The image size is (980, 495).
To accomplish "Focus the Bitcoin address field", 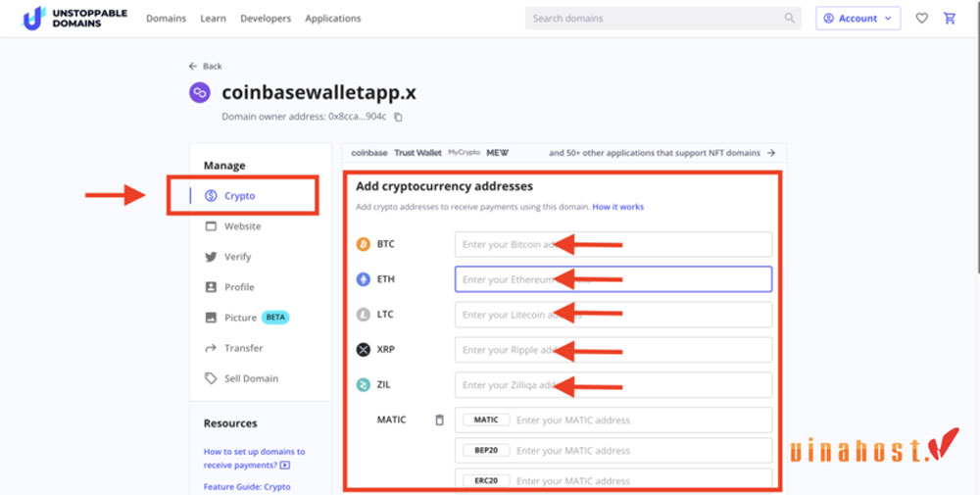I will click(613, 244).
